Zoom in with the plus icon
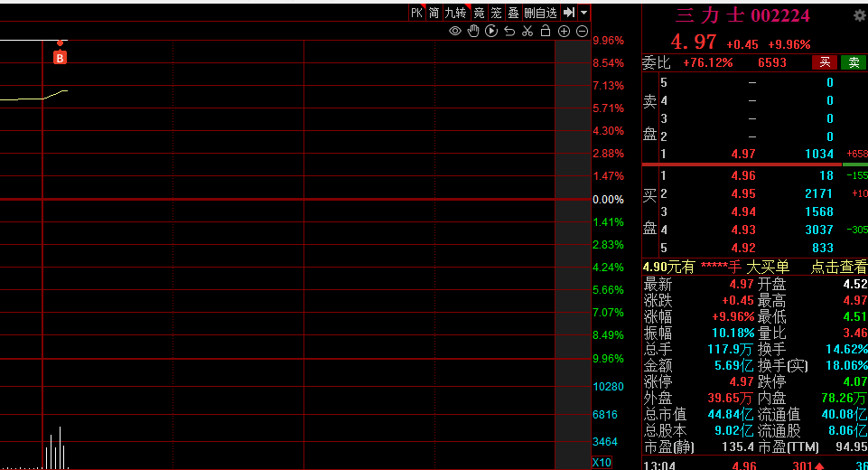The height and width of the screenshot is (470, 868). [565, 32]
